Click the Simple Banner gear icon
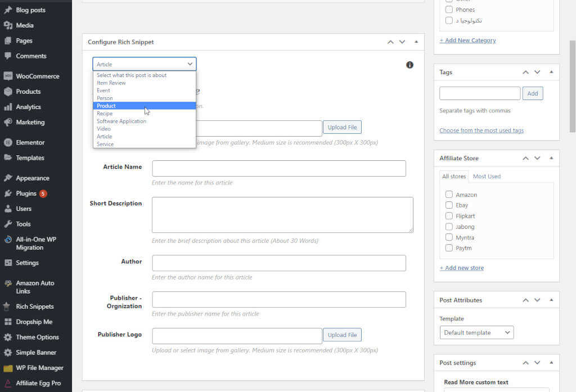 pyautogui.click(x=8, y=353)
